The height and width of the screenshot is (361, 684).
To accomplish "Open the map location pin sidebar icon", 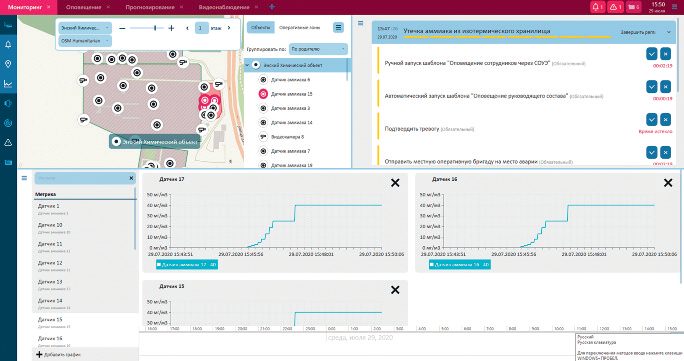I will pyautogui.click(x=8, y=64).
